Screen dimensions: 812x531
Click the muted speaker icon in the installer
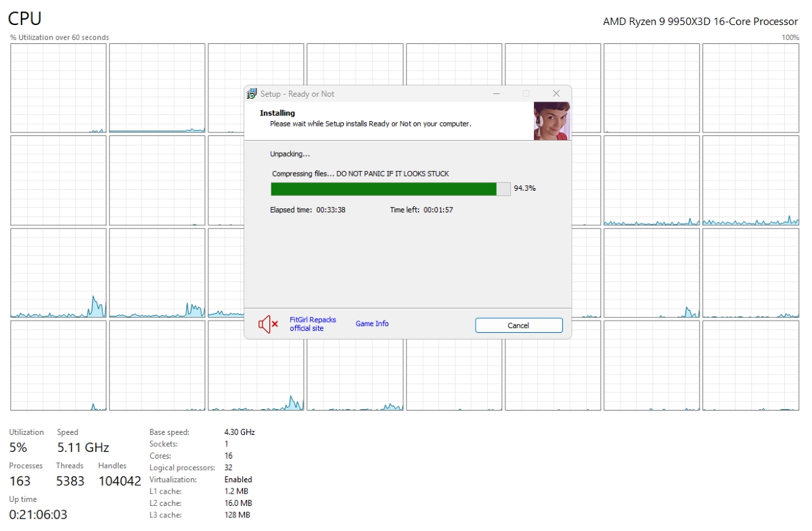268,324
